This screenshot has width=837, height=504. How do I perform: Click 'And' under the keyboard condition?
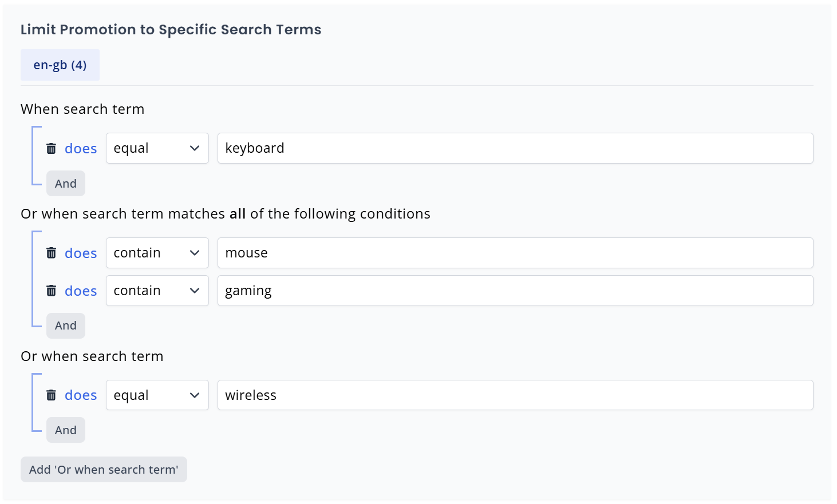pos(65,183)
